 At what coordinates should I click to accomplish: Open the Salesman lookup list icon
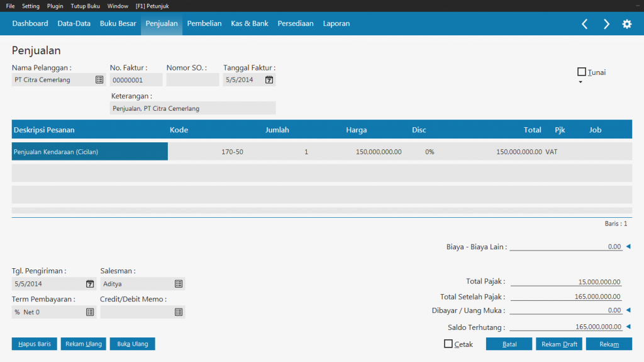(x=179, y=284)
